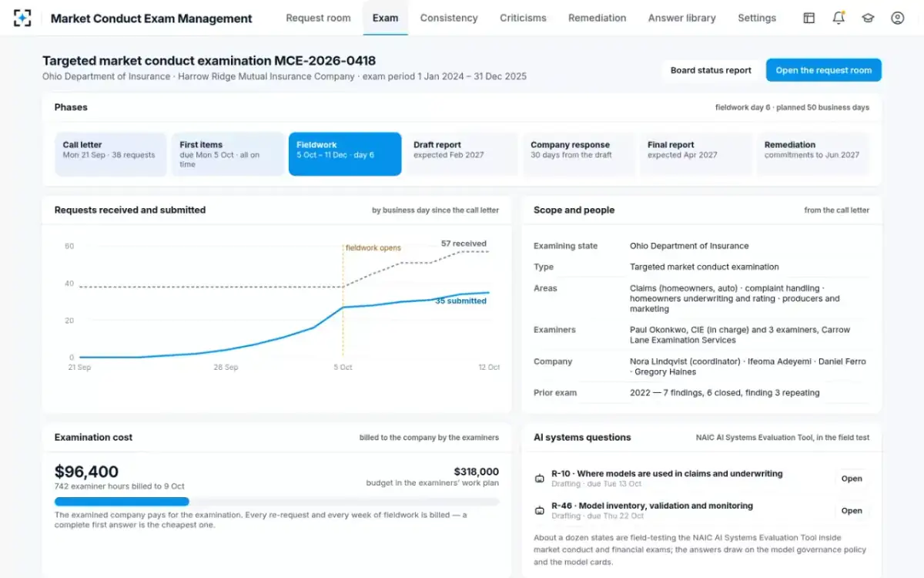This screenshot has width=924, height=578.
Task: Select the Fieldwork phase card
Action: 345,154
